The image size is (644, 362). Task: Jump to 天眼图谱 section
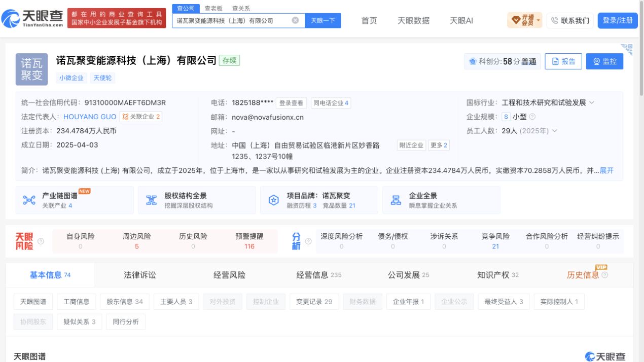coord(33,302)
